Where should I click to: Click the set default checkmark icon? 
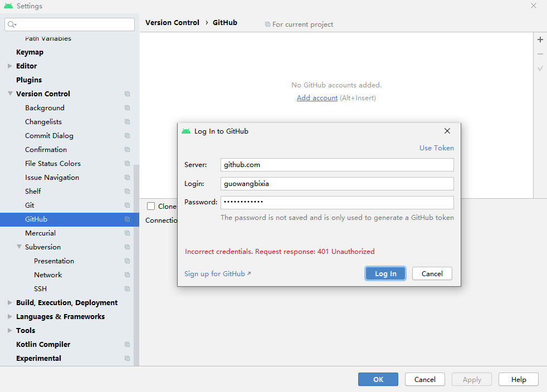tap(540, 68)
